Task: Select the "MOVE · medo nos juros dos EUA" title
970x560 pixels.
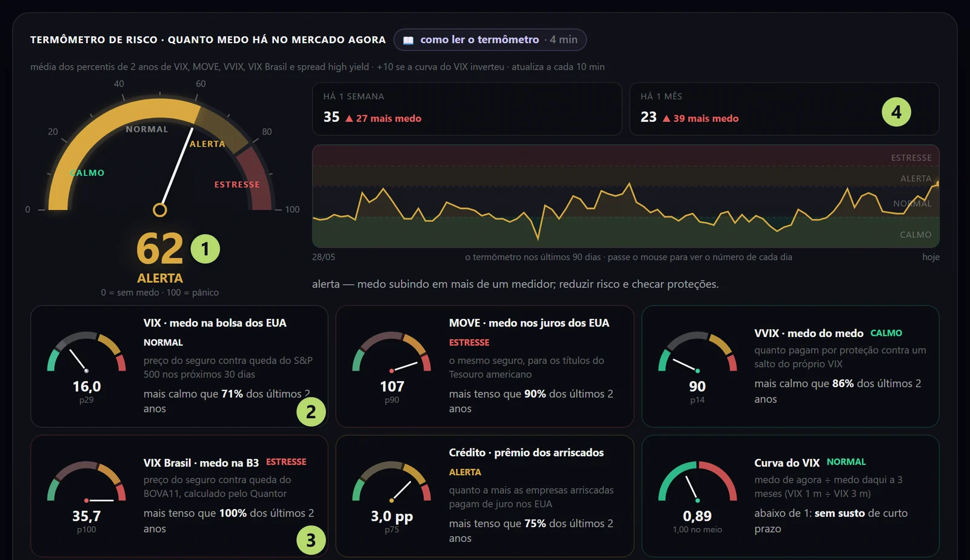Action: click(x=529, y=323)
